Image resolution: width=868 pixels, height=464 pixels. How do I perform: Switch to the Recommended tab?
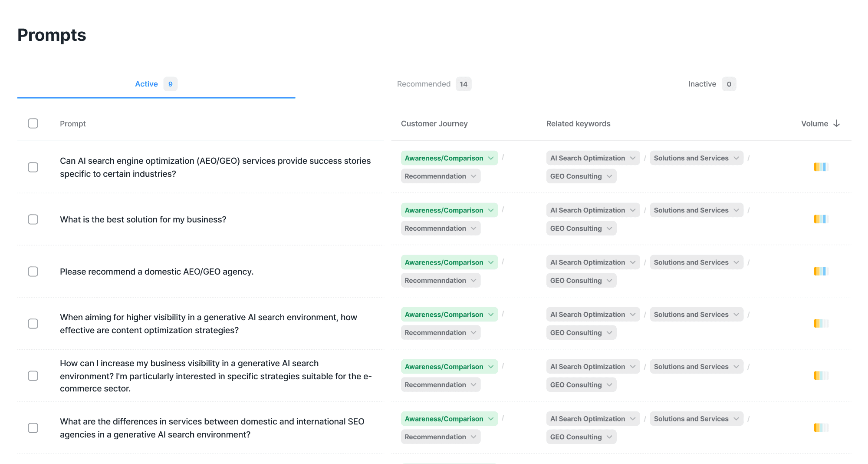424,84
